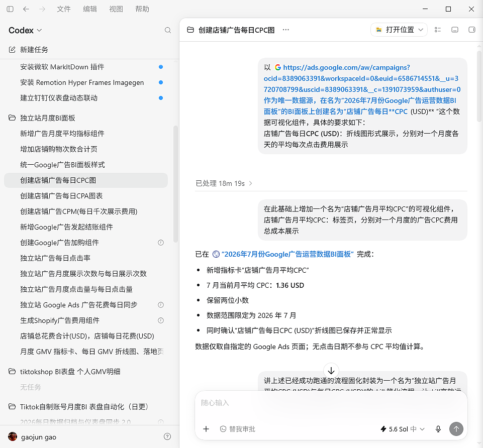Select sidebar task 创建店铺广告每日CPC图
Screen dimensions: 483x448
86,180
